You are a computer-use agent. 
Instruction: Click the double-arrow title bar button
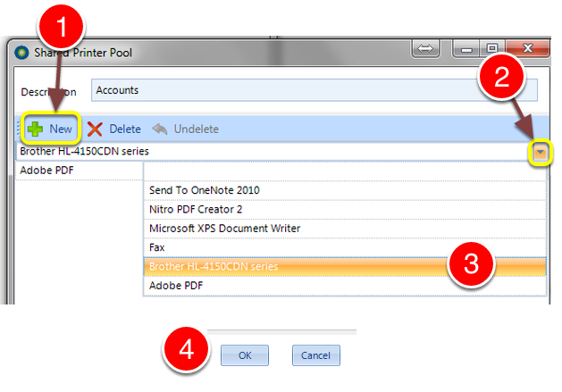coord(425,48)
